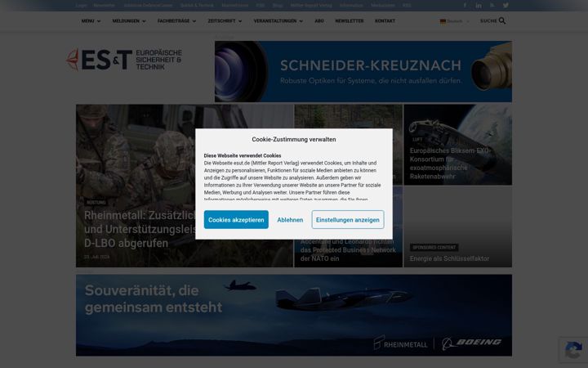Open the NEWSLETTER menu item
This screenshot has width=588, height=368.
(x=350, y=21)
